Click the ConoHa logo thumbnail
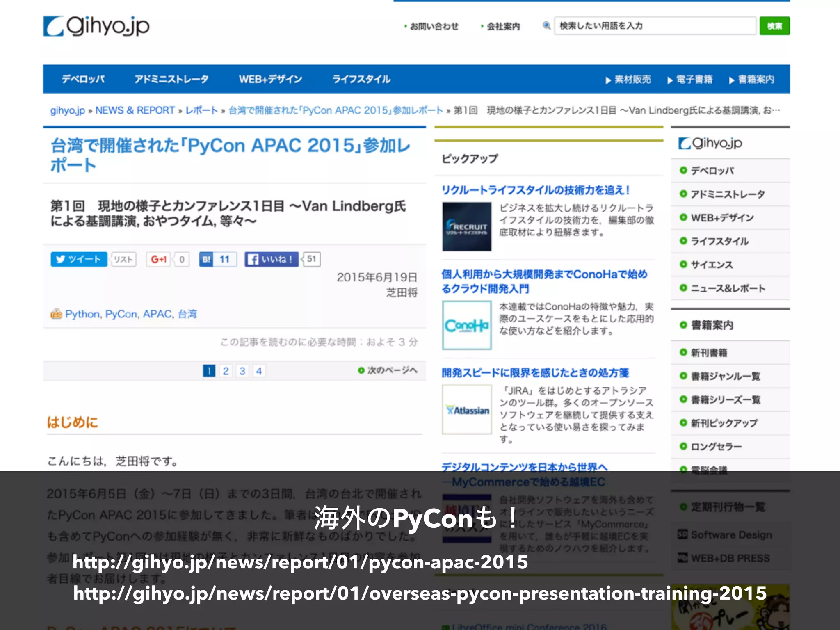840x630 pixels. click(467, 325)
